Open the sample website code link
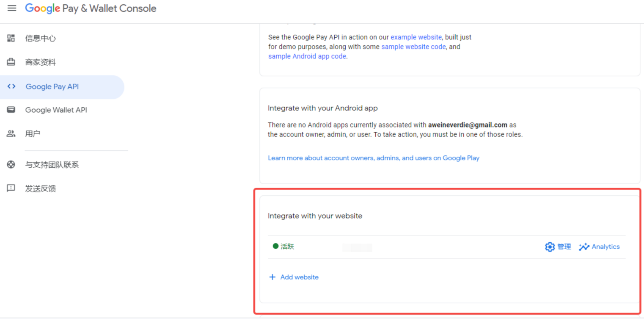This screenshot has width=644, height=319. click(413, 47)
